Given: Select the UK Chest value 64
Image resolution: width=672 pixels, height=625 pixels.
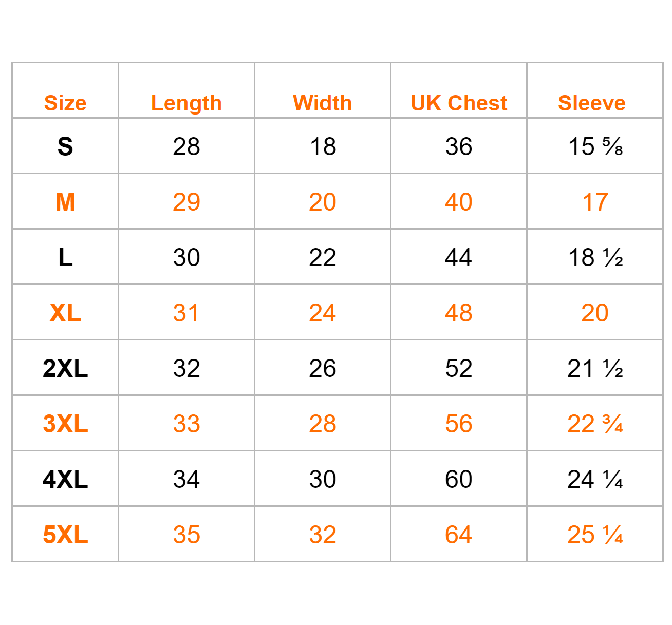Looking at the screenshot, I should pyautogui.click(x=459, y=535).
